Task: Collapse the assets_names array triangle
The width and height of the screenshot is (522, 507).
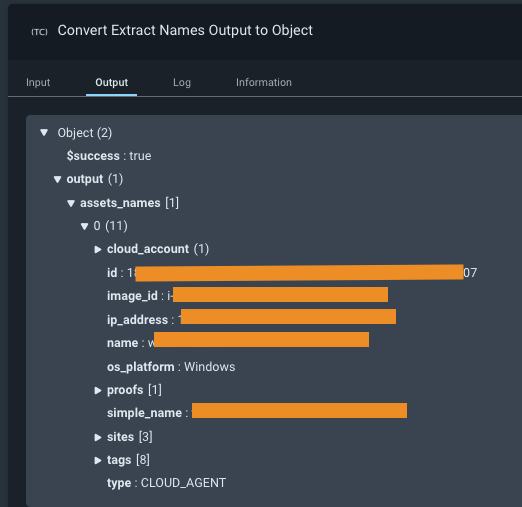Action: tap(71, 203)
